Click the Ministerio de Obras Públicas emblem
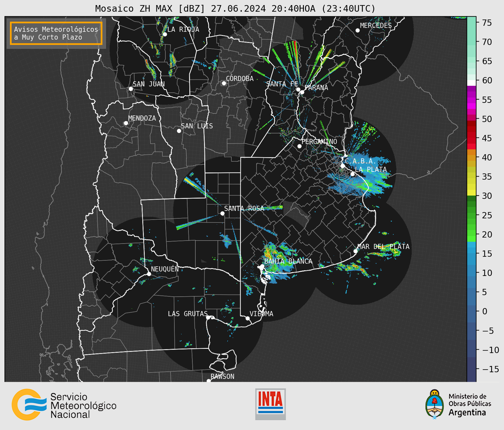This screenshot has height=430, width=504. (435, 404)
